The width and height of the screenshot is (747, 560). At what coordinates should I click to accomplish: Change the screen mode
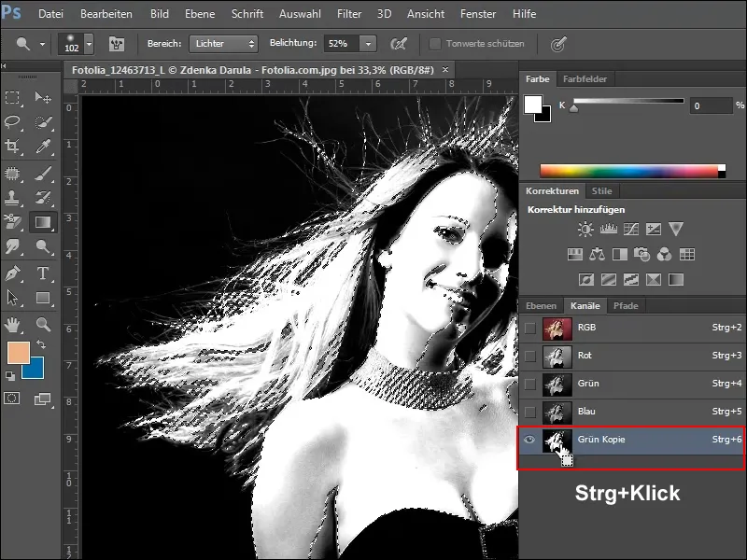click(43, 399)
